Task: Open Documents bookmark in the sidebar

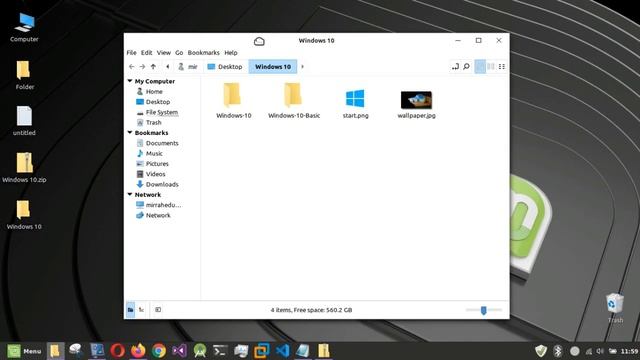Action: [163, 143]
